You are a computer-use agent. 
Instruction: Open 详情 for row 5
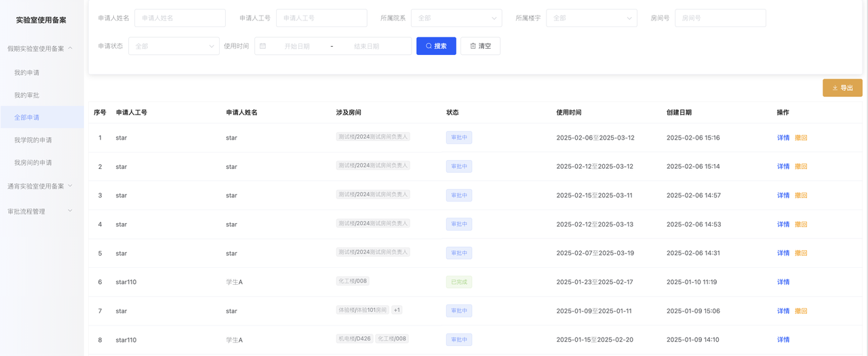[783, 253]
